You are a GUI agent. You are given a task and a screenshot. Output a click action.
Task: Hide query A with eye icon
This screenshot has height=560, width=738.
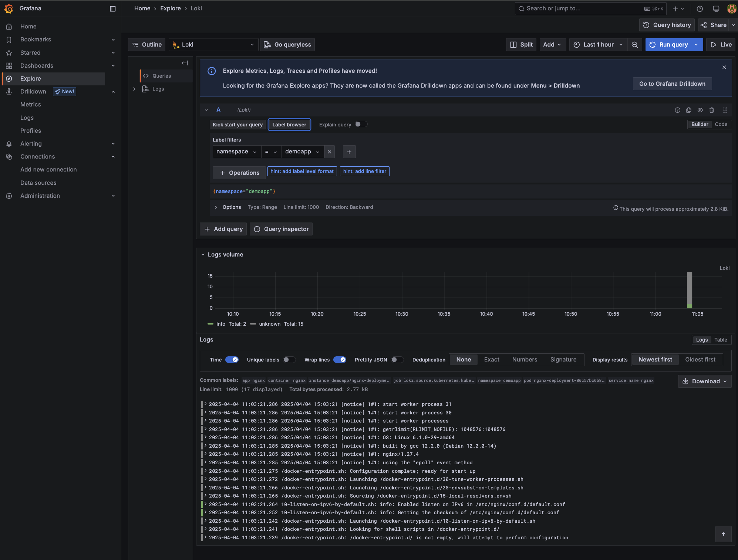click(700, 110)
